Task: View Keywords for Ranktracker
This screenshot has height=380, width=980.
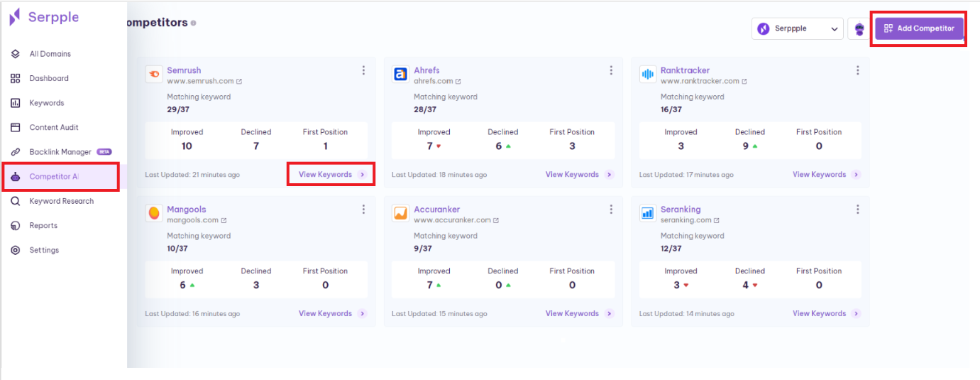Action: [x=826, y=175]
